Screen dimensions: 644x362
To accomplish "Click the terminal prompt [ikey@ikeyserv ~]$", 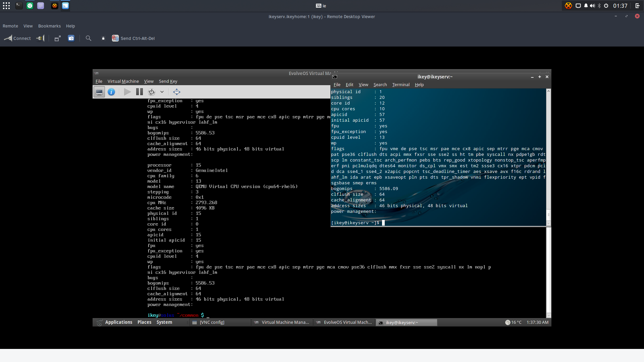I will pos(355,223).
